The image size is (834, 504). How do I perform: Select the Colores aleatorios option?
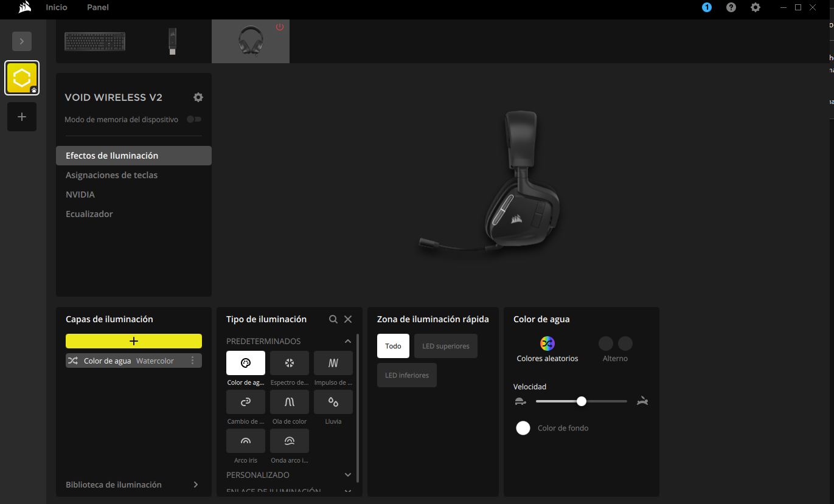[x=547, y=343]
